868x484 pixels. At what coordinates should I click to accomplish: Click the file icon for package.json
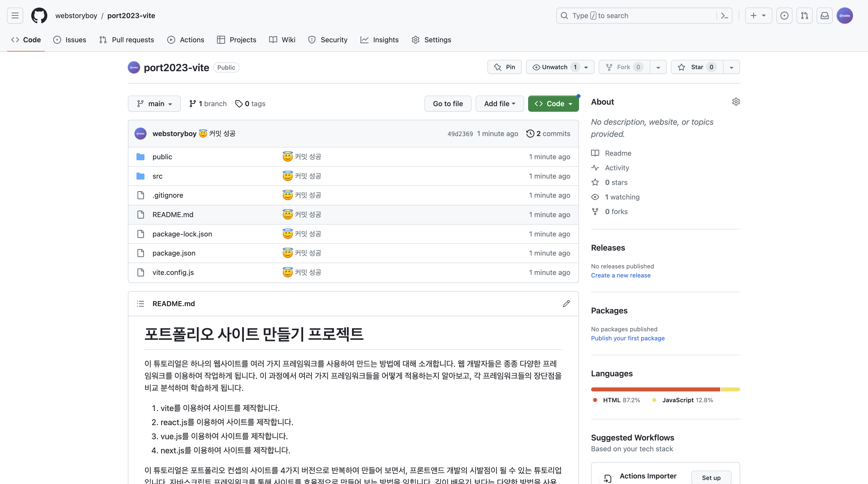pos(140,253)
